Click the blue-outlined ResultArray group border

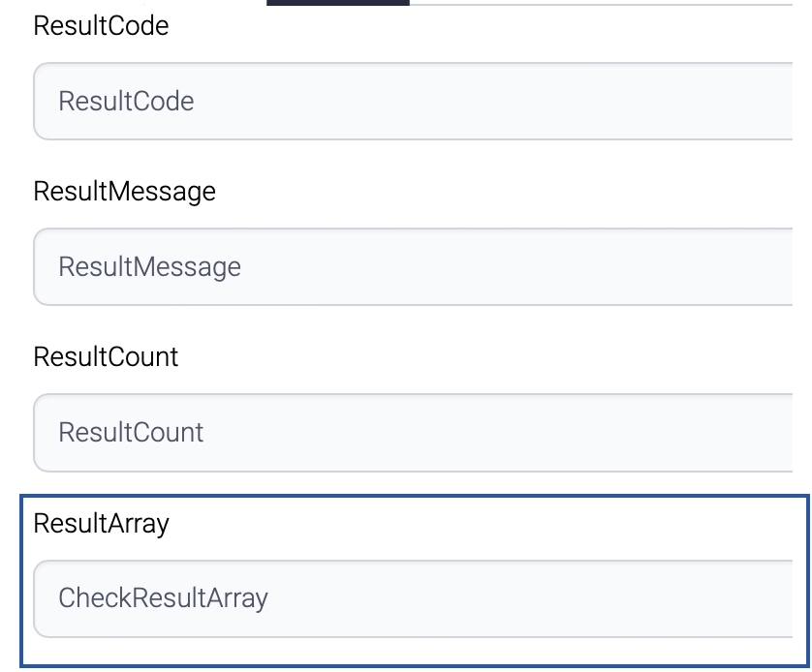click(22, 581)
